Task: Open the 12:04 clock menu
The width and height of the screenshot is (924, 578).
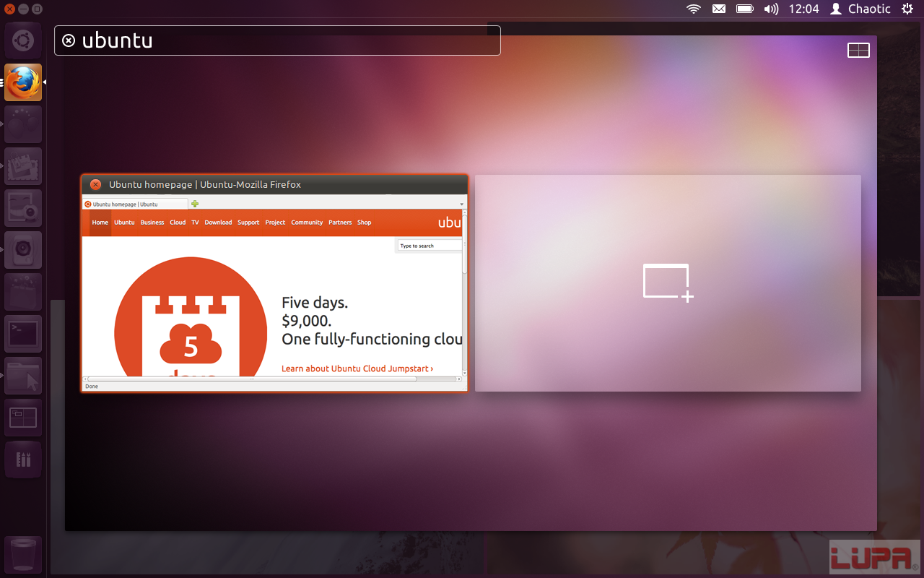Action: pyautogui.click(x=803, y=9)
